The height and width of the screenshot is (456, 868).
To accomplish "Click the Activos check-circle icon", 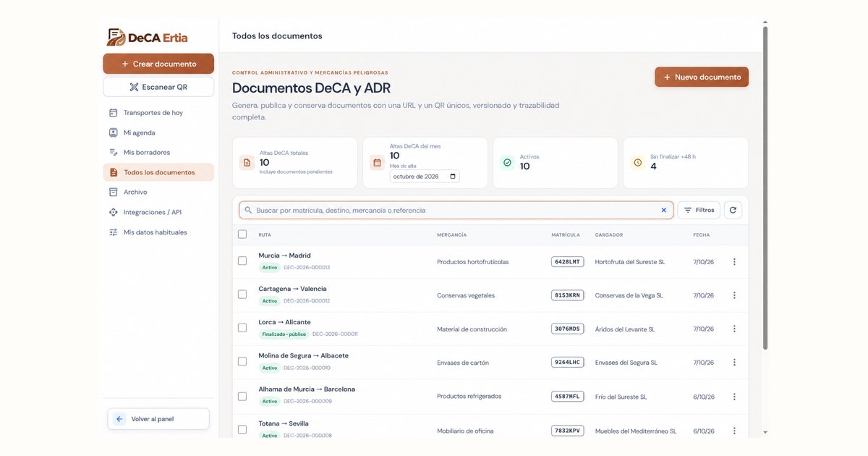I will click(x=507, y=163).
